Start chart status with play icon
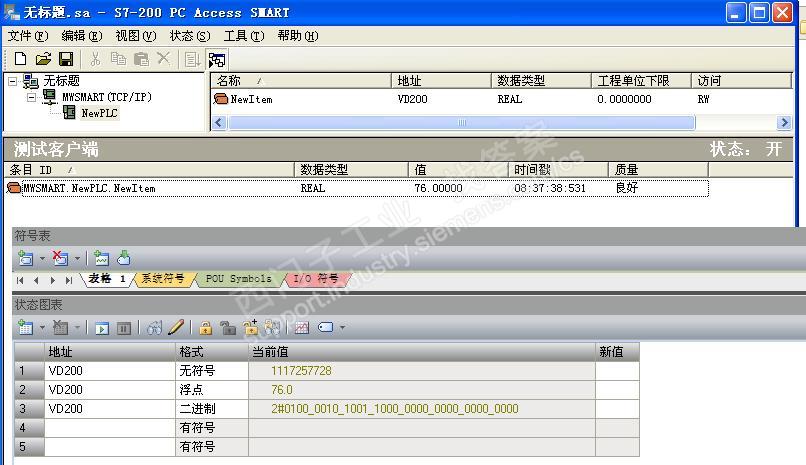 (x=102, y=328)
